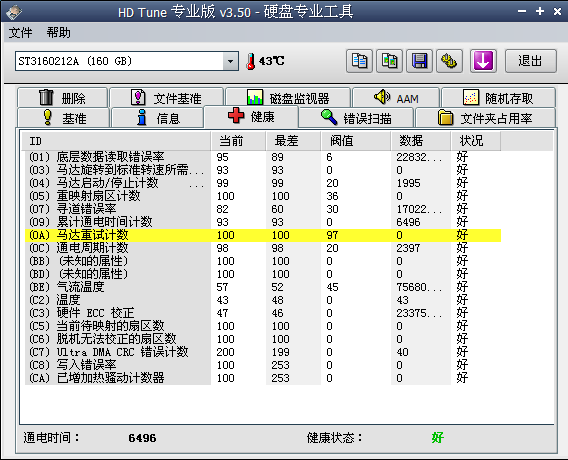Open the options wrench icon
This screenshot has width=568, height=460.
pyautogui.click(x=449, y=61)
